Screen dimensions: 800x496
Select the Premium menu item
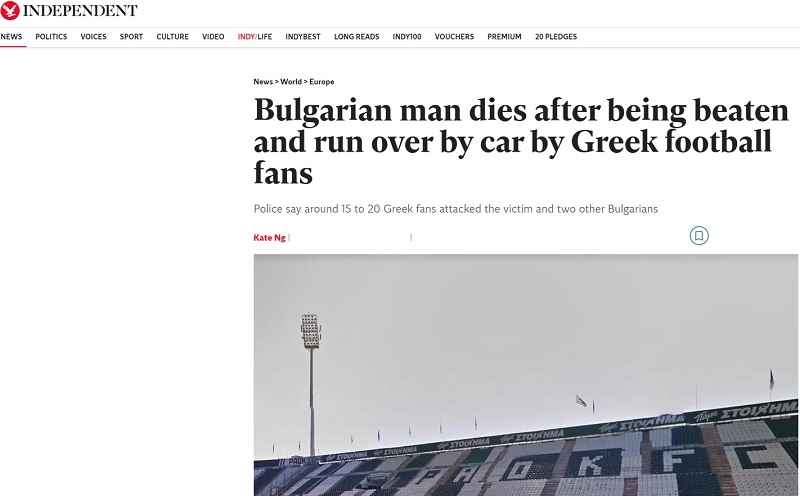pyautogui.click(x=504, y=37)
